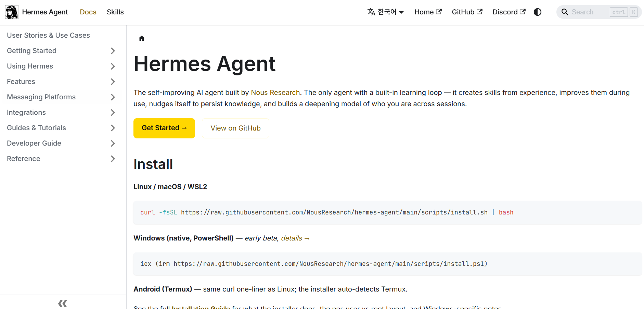Open the 한국어 language dropdown
The width and height of the screenshot is (644, 309).
coord(386,12)
